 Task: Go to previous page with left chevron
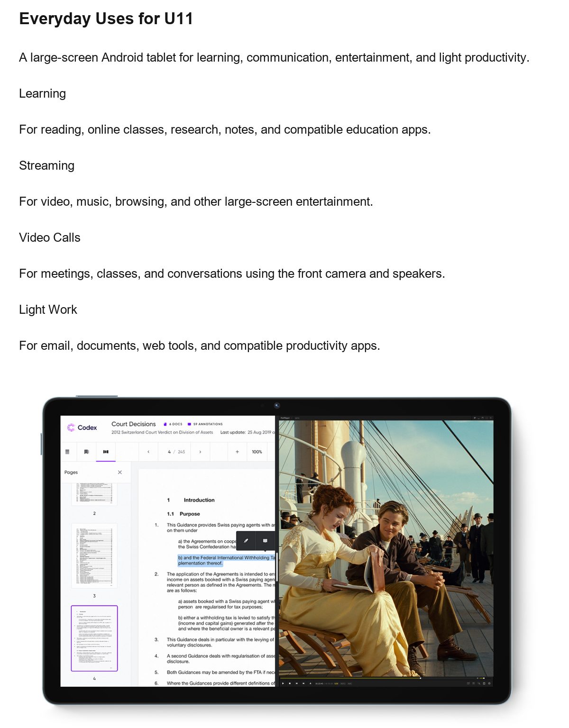pyautogui.click(x=148, y=452)
